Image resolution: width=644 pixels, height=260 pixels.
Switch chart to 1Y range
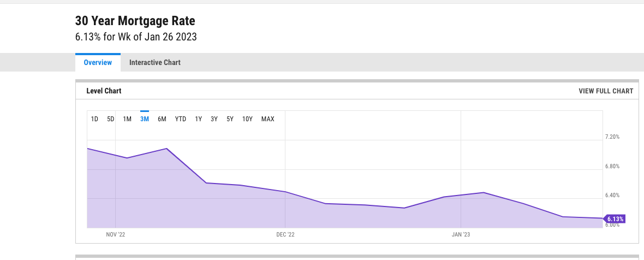coord(198,119)
